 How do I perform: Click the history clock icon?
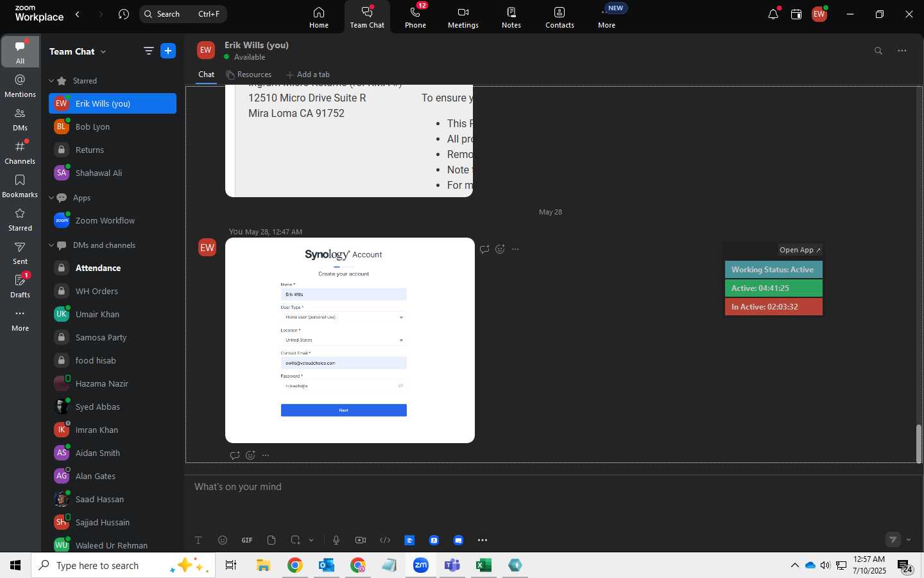(124, 14)
